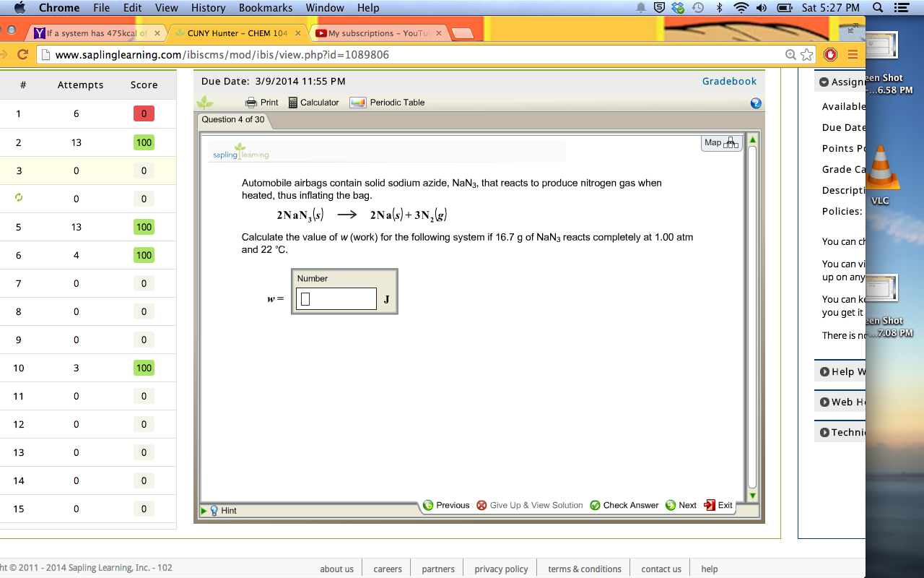The height and width of the screenshot is (578, 924).
Task: Open the Bookmarks menu
Action: click(266, 8)
